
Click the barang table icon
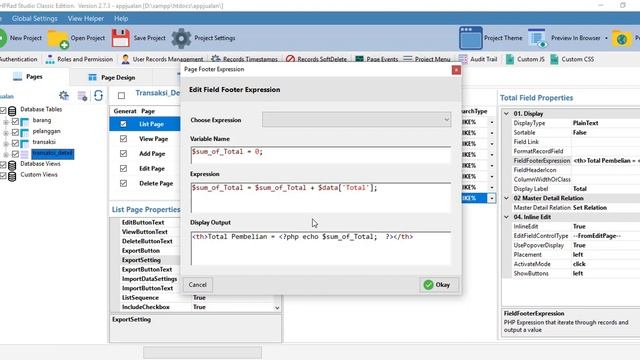(x=24, y=122)
